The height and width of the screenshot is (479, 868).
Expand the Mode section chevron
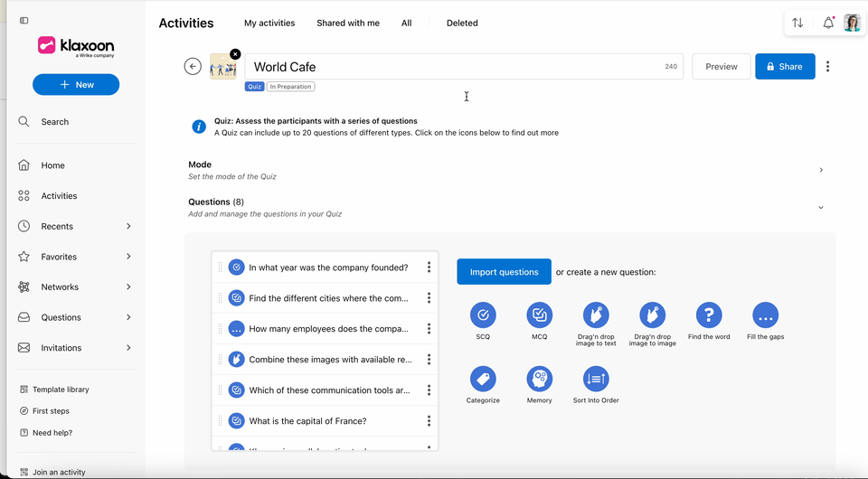point(821,170)
